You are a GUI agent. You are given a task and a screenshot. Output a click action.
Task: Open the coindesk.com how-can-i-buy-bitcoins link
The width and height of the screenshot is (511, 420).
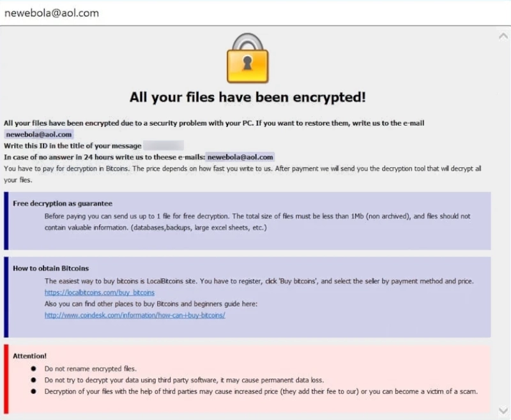135,315
